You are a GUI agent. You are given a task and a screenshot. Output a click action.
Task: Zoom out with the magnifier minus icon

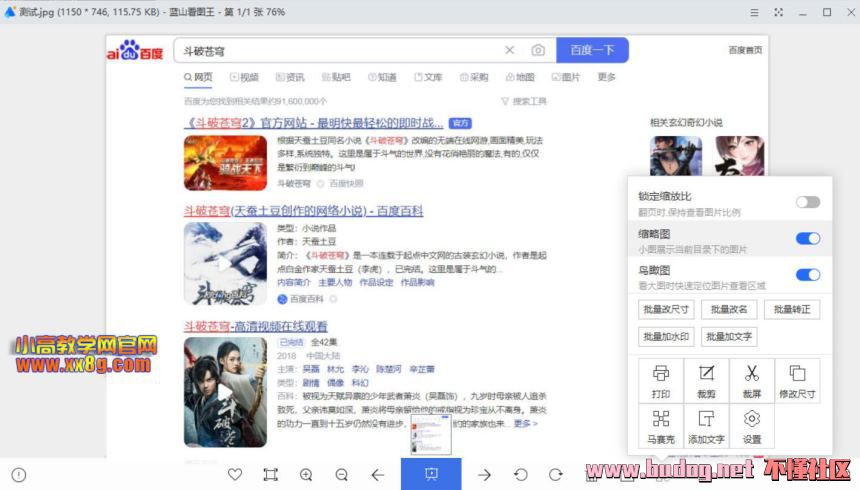pos(341,474)
